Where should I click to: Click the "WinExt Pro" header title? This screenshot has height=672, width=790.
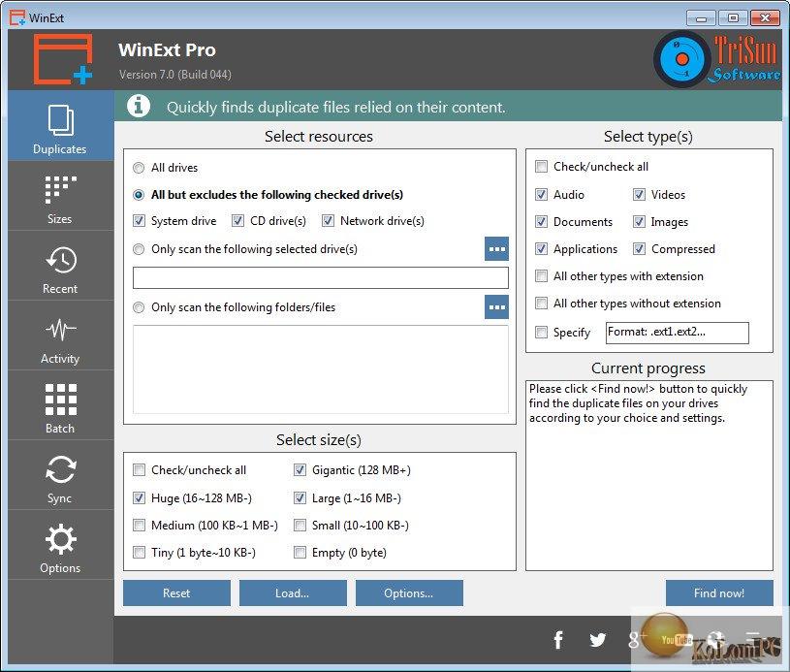(168, 49)
